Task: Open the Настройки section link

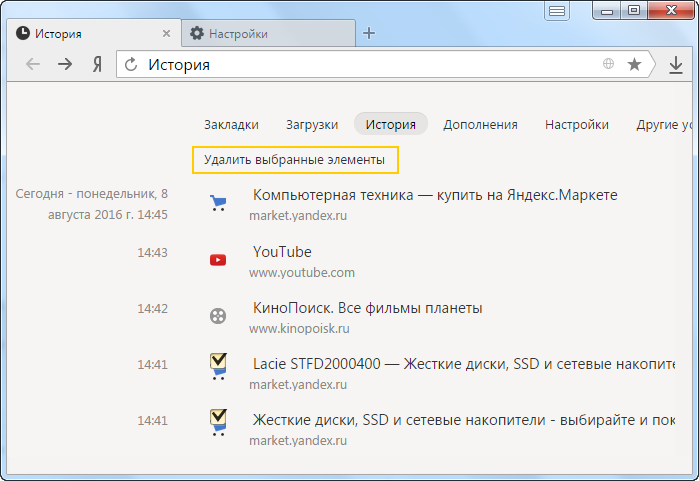Action: 577,124
